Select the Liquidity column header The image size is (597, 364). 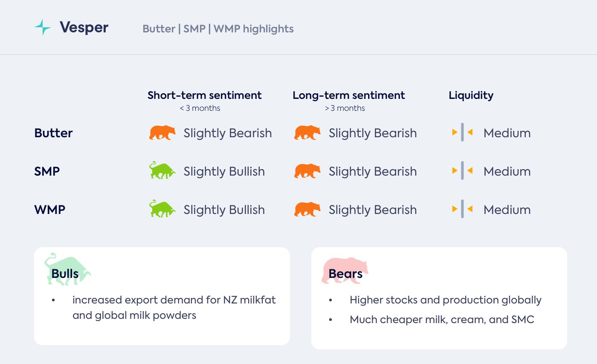[x=471, y=95]
